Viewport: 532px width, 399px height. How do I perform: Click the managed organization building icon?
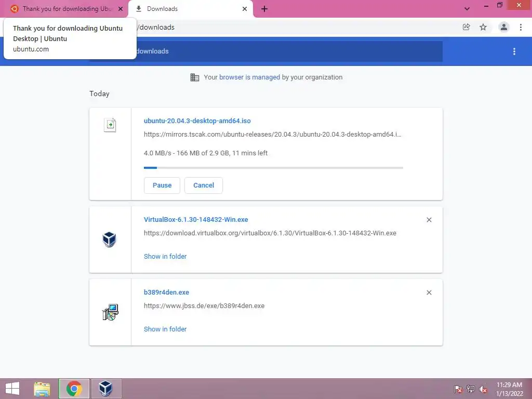195,77
